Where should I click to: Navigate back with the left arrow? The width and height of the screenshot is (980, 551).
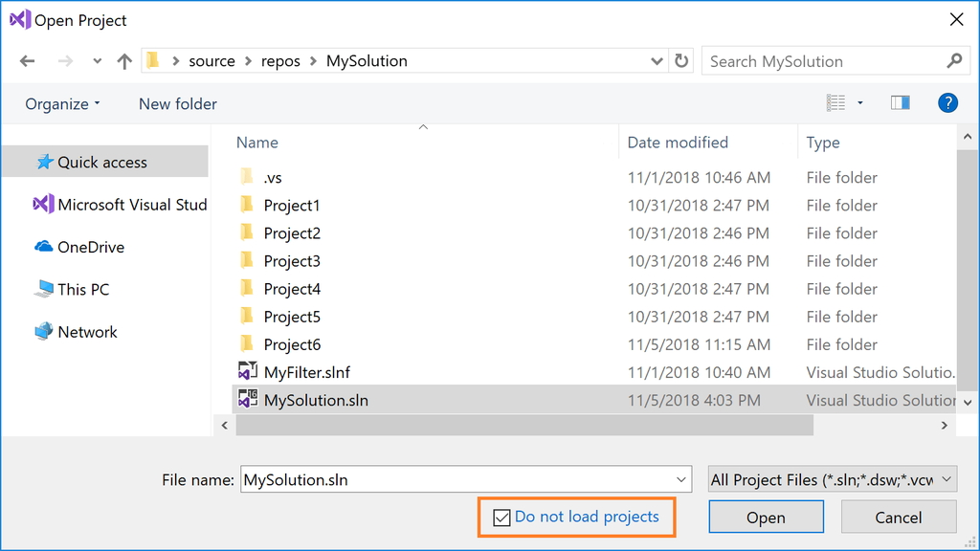tap(28, 61)
